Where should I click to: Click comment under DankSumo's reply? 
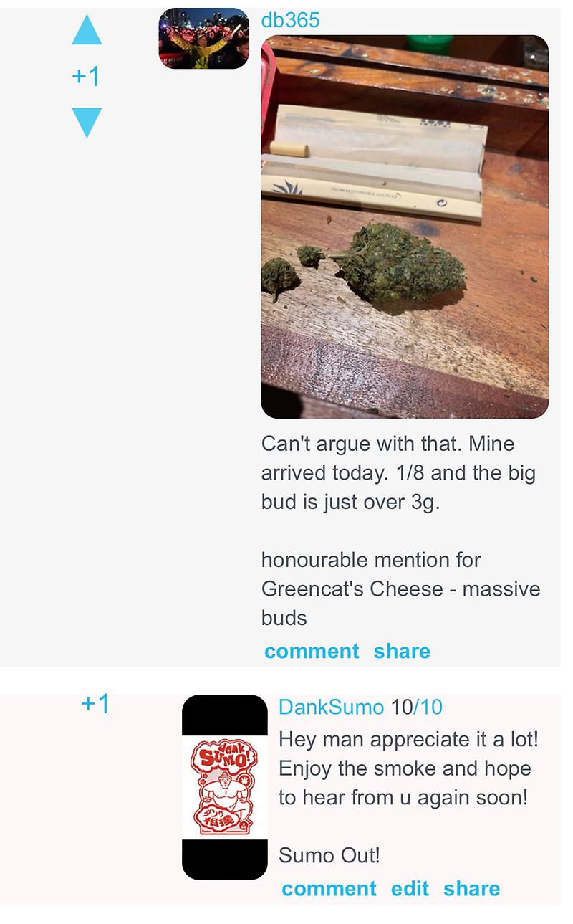coord(329,888)
